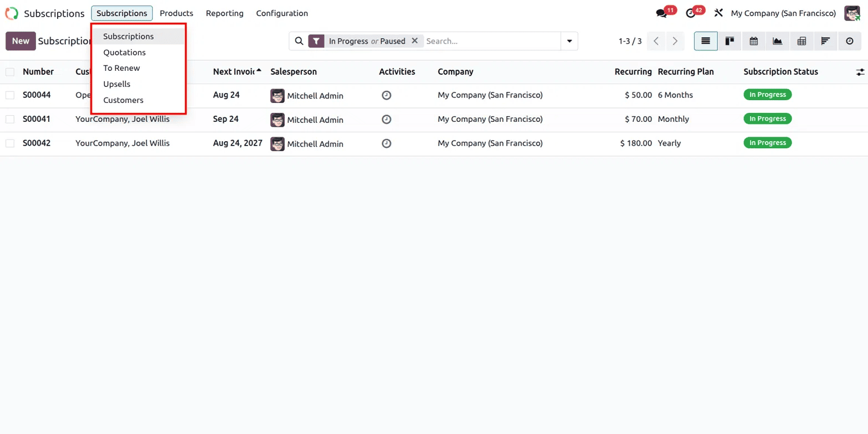868x434 pixels.
Task: Sort by Recurring Plan column header
Action: pos(686,72)
